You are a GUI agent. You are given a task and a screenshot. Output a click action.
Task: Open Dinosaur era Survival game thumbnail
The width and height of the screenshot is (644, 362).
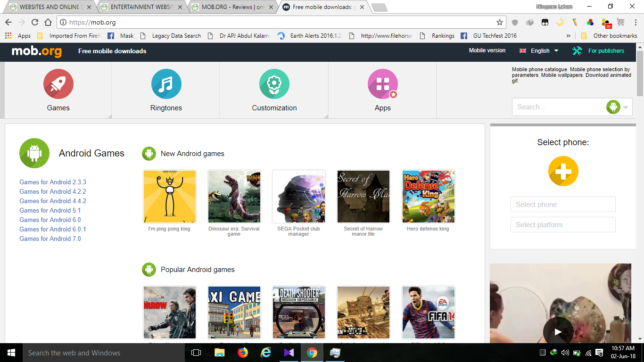(234, 197)
